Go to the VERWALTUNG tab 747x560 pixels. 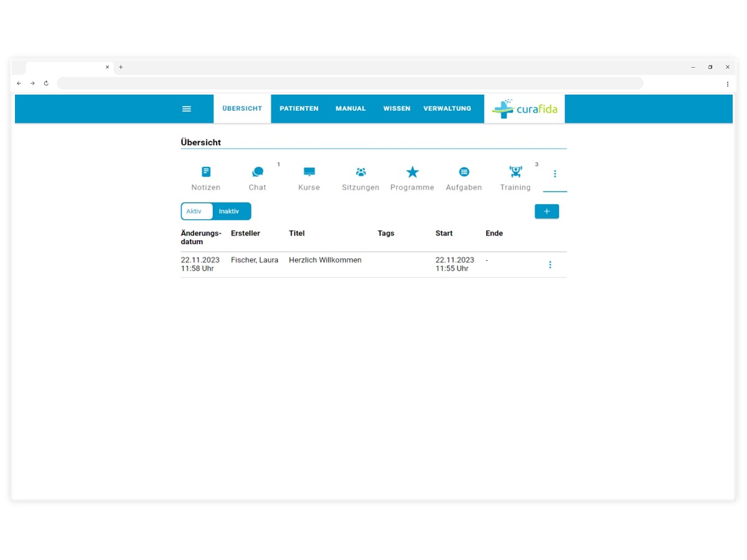click(x=447, y=108)
